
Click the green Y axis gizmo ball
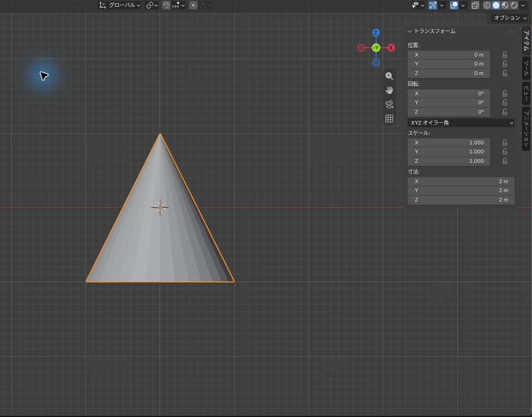pos(376,48)
